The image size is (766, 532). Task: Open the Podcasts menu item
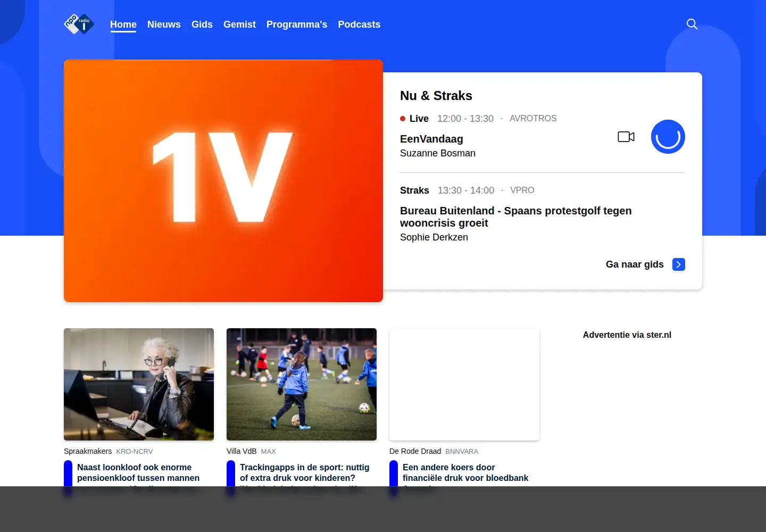click(359, 24)
